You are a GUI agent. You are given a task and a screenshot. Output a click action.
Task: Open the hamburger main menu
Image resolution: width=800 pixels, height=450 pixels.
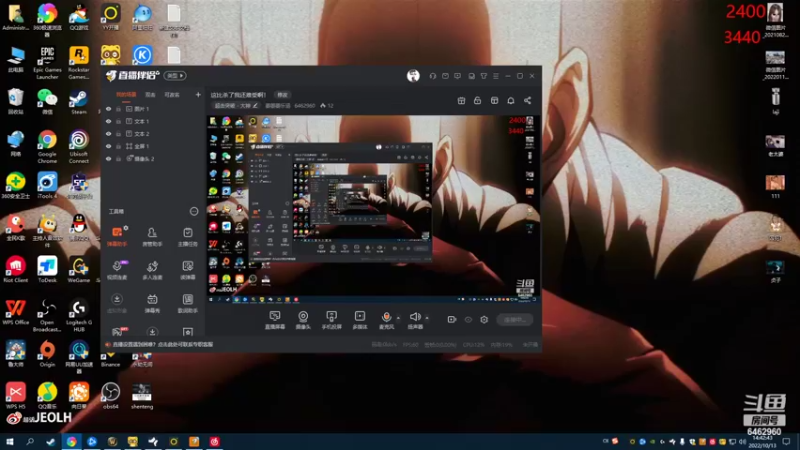496,76
